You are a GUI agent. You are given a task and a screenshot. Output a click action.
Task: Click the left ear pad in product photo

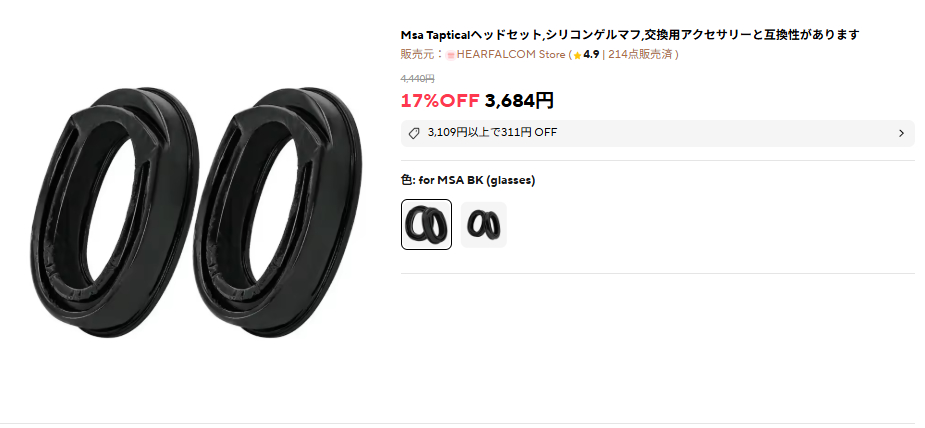[115, 212]
